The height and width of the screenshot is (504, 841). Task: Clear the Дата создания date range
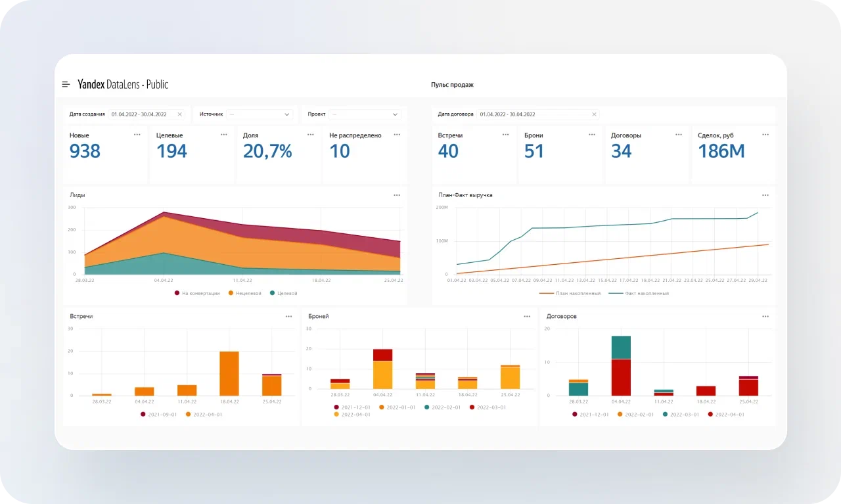pos(180,114)
